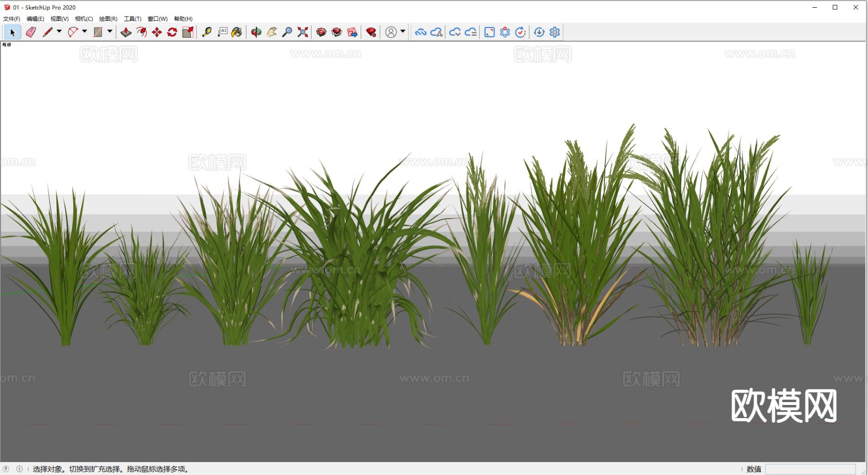Open the Rectangle shape dropdown arrow
868x475 pixels.
coord(110,31)
